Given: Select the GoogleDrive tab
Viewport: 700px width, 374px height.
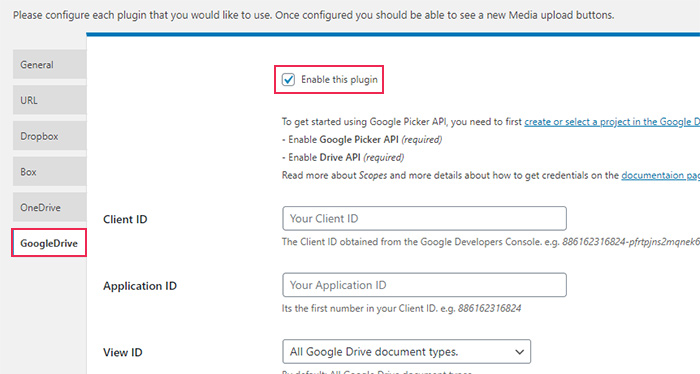Looking at the screenshot, I should [x=49, y=243].
